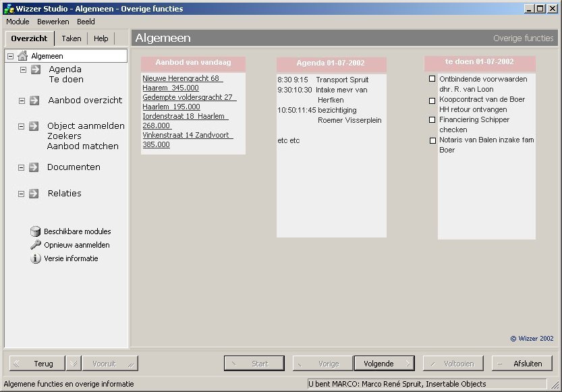Image resolution: width=562 pixels, height=392 pixels.
Task: Click the key icon for Opnieuw aanmelden
Action: [x=36, y=245]
